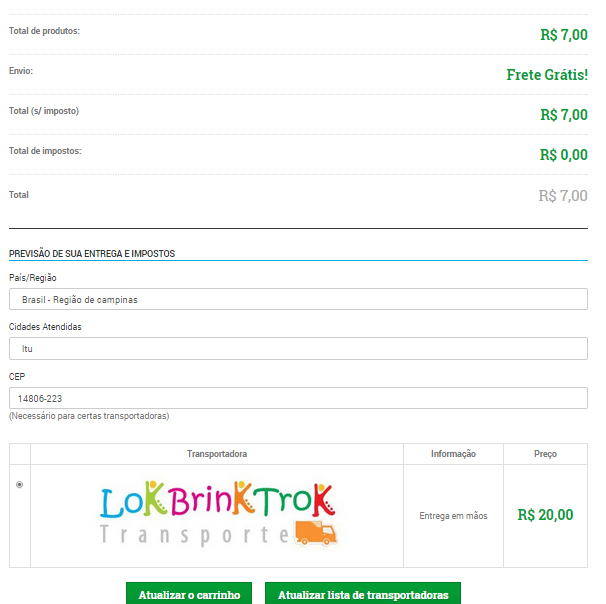Click the R$ 0,00 tax amount
The image size is (606, 604).
point(563,155)
